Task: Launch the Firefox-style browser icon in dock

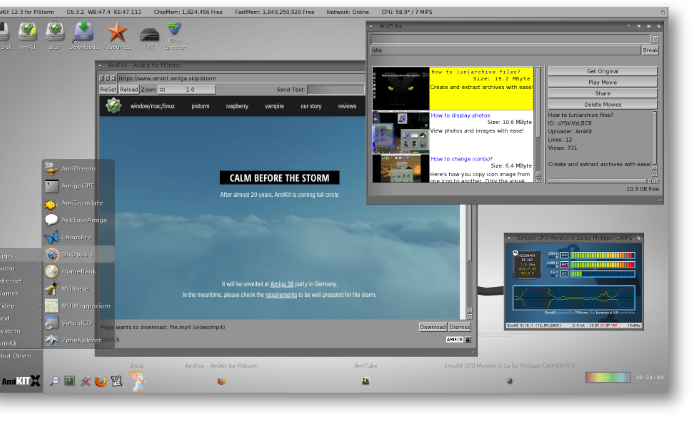Action: tap(101, 381)
